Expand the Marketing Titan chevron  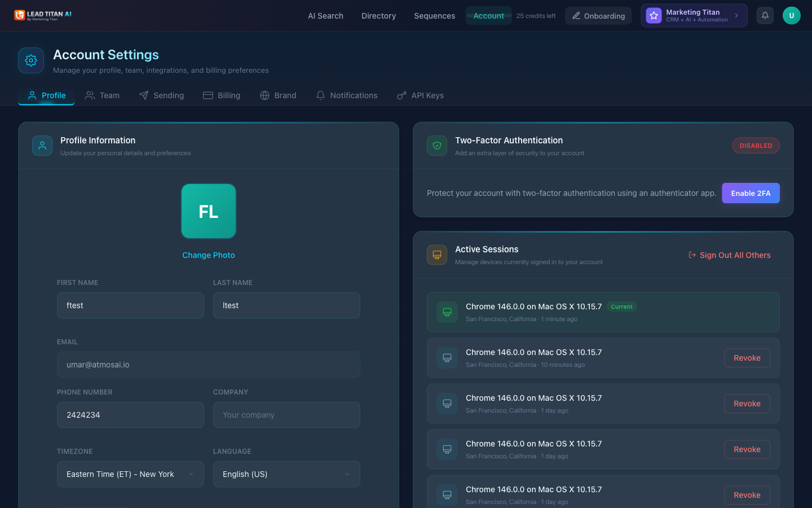point(737,15)
